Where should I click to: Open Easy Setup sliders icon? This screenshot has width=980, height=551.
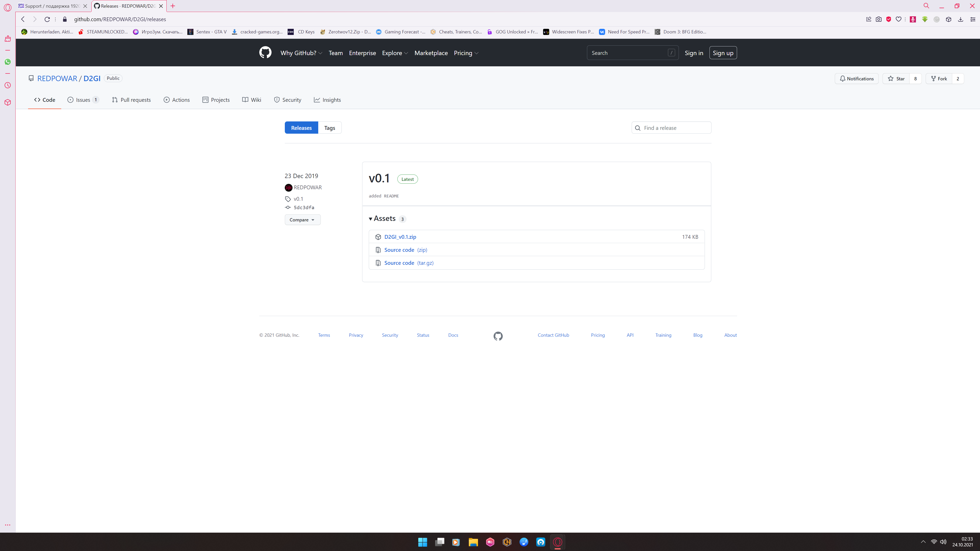tap(973, 19)
